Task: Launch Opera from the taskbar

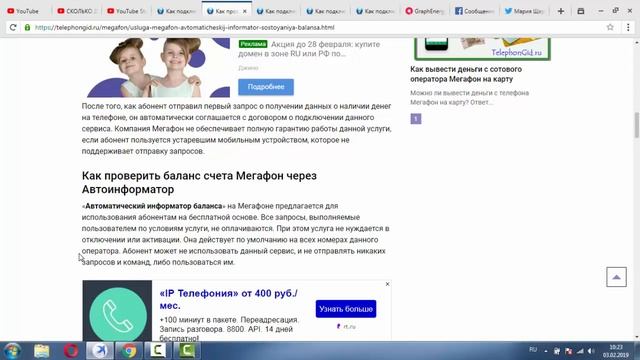Action: point(71,351)
